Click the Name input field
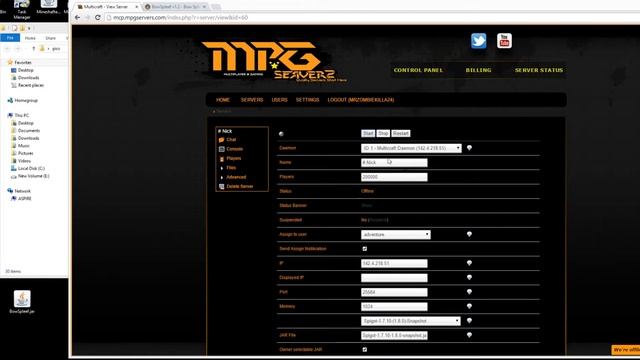640x360 pixels. click(x=394, y=162)
